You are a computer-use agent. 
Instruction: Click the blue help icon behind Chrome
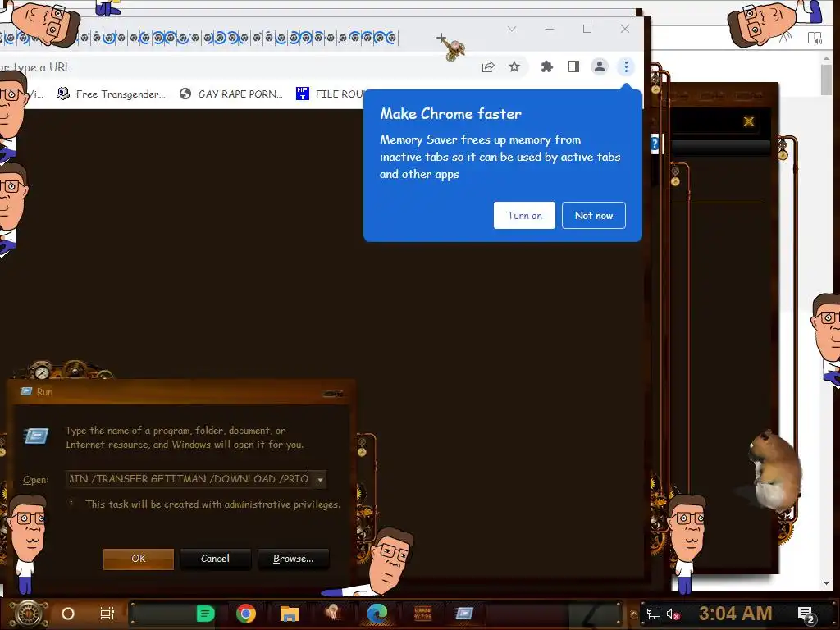pyautogui.click(x=655, y=144)
